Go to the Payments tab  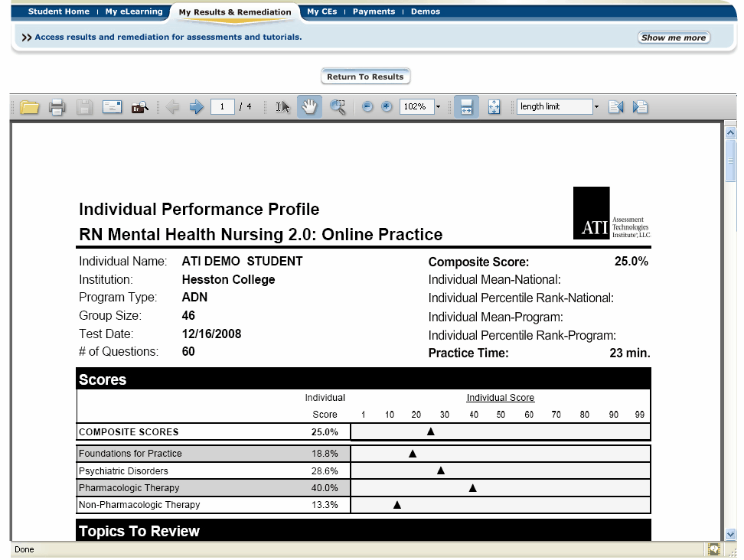point(374,11)
